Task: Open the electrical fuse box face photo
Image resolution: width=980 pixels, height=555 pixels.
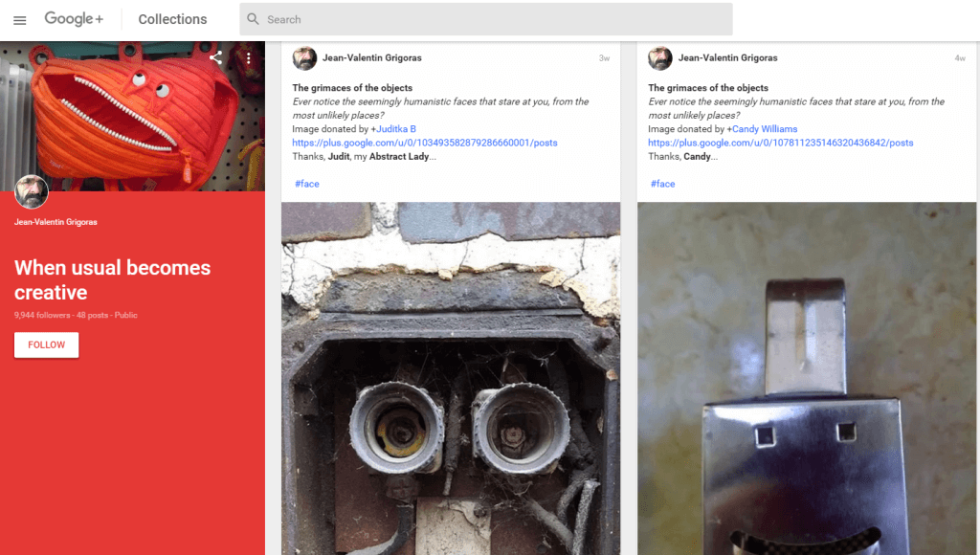Action: pyautogui.click(x=450, y=383)
